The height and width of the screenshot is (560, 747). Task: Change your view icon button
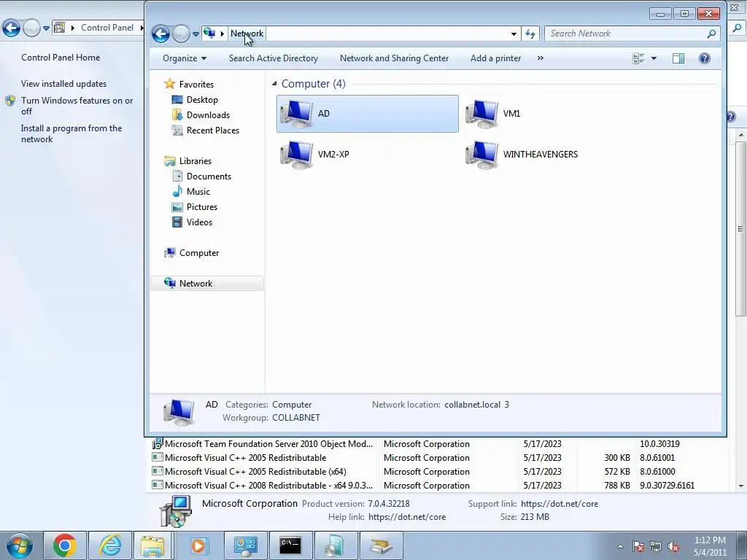[x=638, y=58]
